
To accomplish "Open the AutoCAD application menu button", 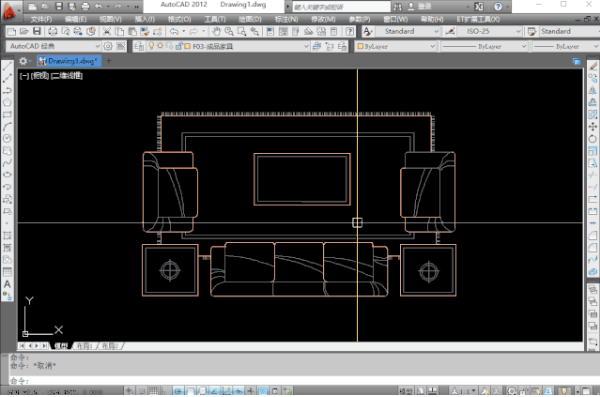I will click(x=9, y=11).
